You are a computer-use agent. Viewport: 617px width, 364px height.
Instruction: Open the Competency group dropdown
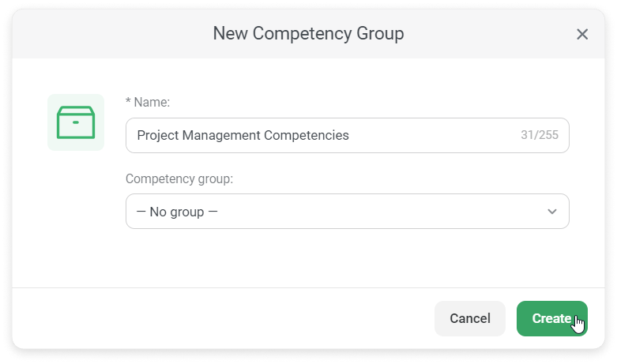click(347, 211)
